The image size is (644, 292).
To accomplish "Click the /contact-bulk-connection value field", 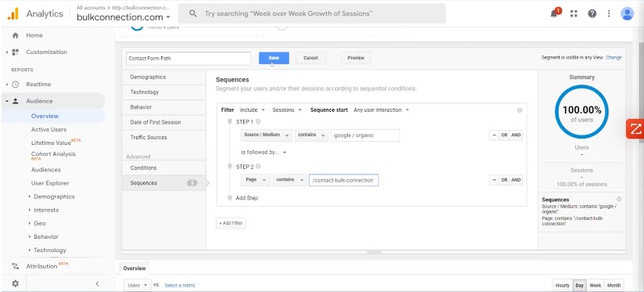I will click(344, 180).
